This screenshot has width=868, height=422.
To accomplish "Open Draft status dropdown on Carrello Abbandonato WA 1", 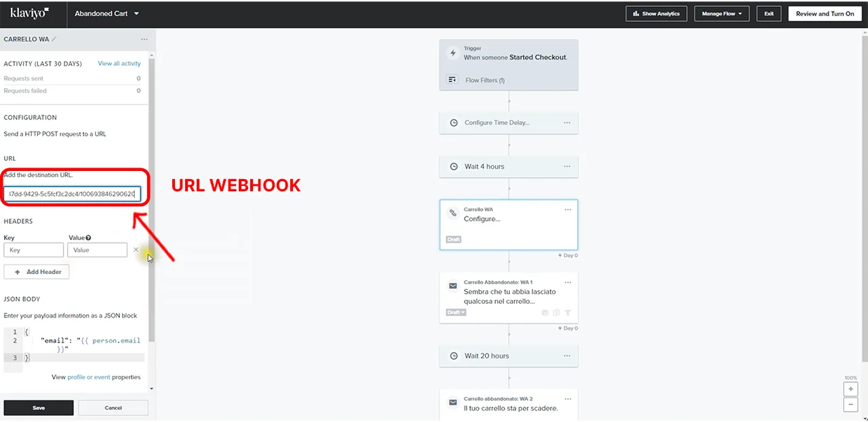I will pyautogui.click(x=456, y=312).
